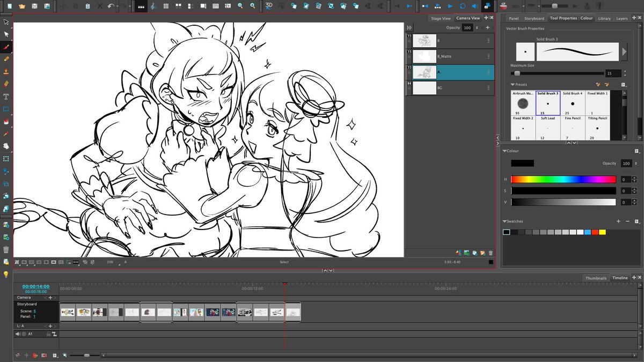Pick the Select arrow tool
Screen dimensions: 644x362
tap(6, 22)
